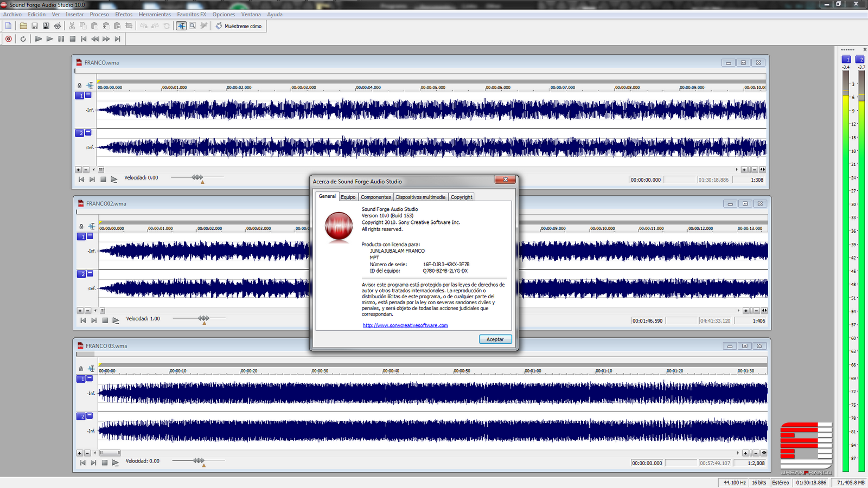Open the Archivo menu

tap(12, 15)
